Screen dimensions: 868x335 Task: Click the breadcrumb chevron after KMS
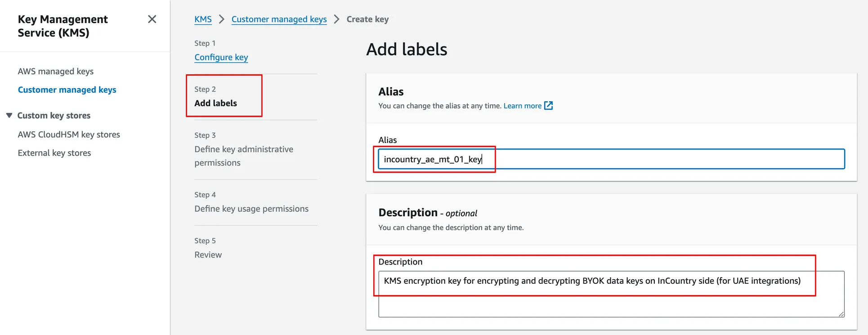(x=221, y=19)
